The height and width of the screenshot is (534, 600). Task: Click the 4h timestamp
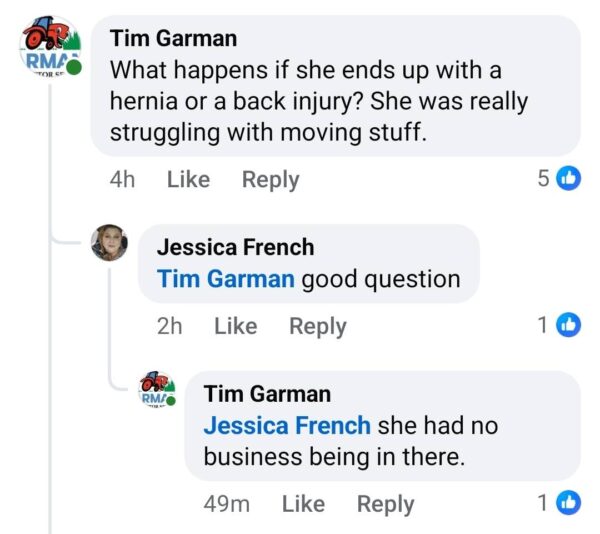[x=122, y=180]
